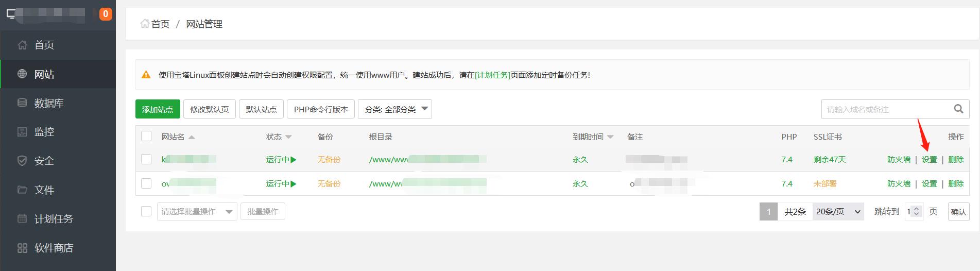The image size is (980, 271).
Task: Open 设置 for the first website
Action: [x=929, y=160]
